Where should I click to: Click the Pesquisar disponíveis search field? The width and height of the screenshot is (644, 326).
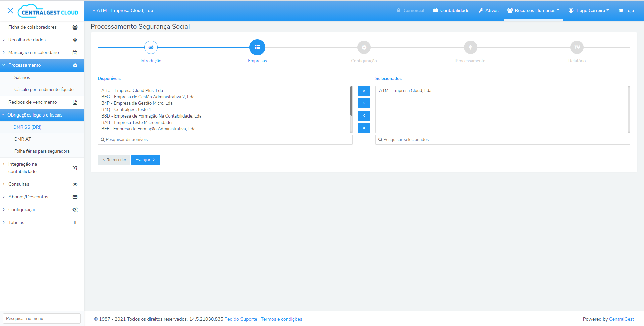click(x=225, y=139)
